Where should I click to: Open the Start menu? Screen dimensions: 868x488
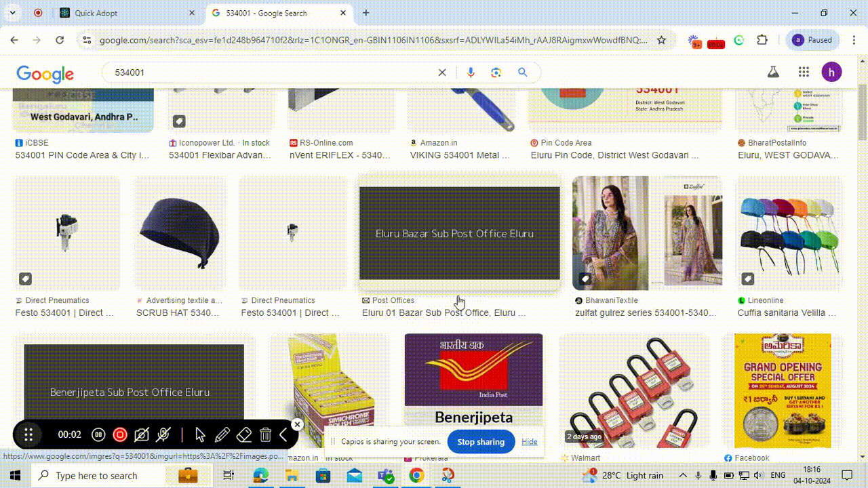[x=15, y=475]
